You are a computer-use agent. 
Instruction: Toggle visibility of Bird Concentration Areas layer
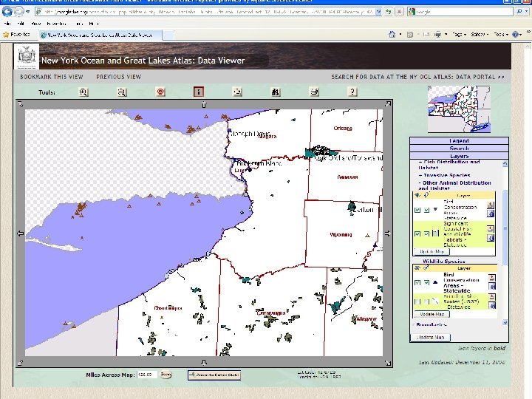pos(417,210)
